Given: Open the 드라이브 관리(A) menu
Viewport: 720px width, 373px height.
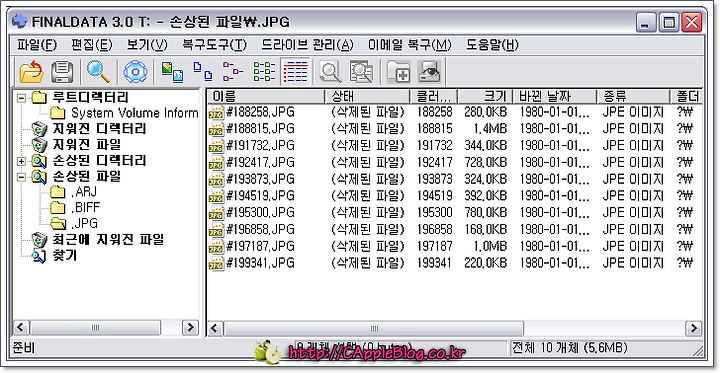Looking at the screenshot, I should click(x=308, y=45).
